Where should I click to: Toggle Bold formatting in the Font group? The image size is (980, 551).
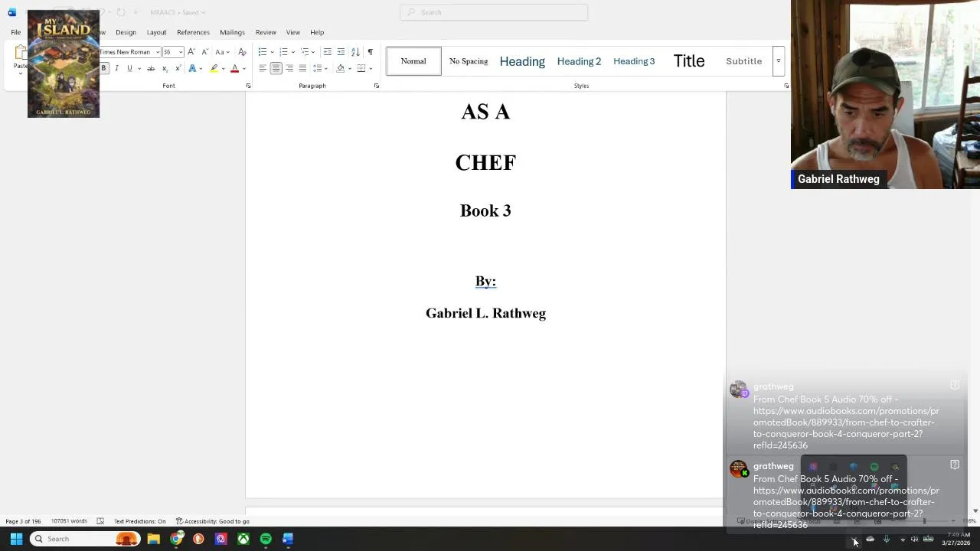[x=103, y=68]
